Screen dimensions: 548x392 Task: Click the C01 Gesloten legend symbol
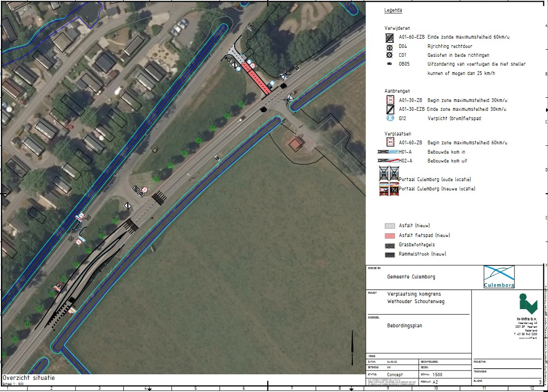[389, 55]
